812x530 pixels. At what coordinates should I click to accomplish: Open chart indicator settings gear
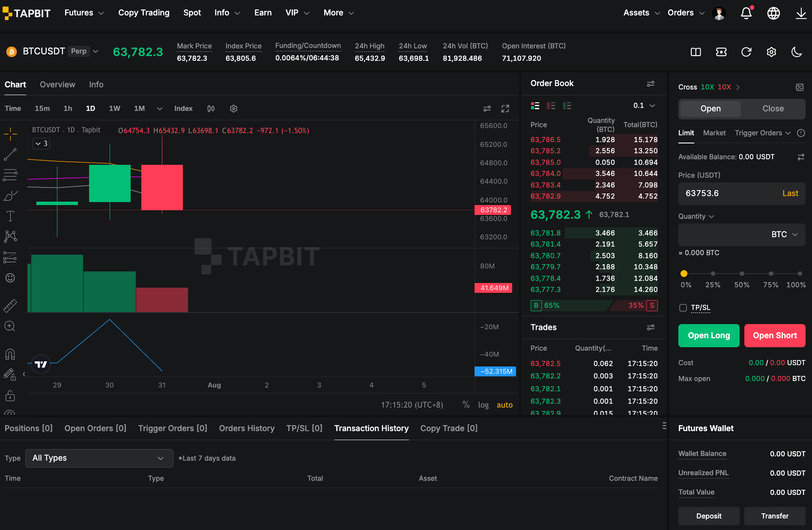(233, 109)
